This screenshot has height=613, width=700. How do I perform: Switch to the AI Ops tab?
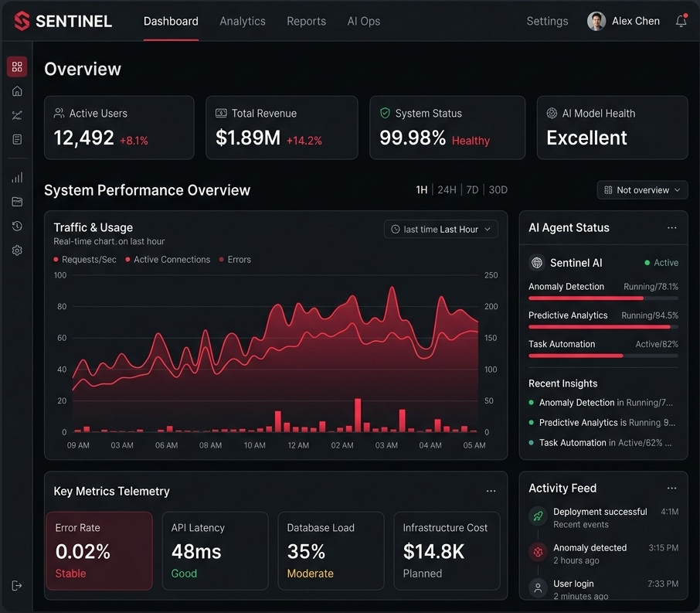364,21
